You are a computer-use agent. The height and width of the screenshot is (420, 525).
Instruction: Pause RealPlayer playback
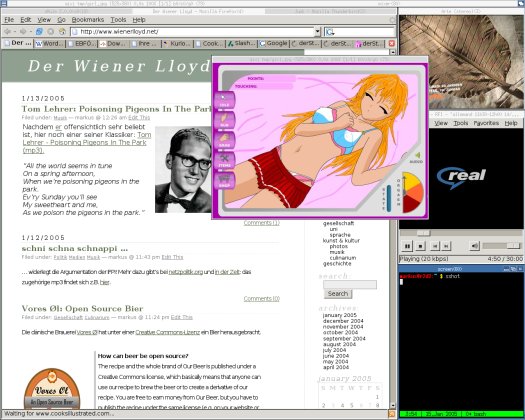click(407, 246)
